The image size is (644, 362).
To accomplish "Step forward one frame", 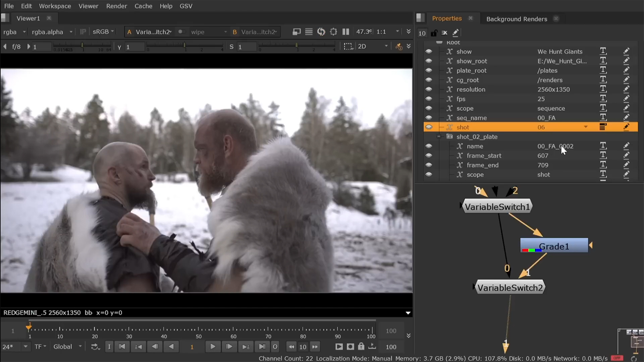I will 229,347.
